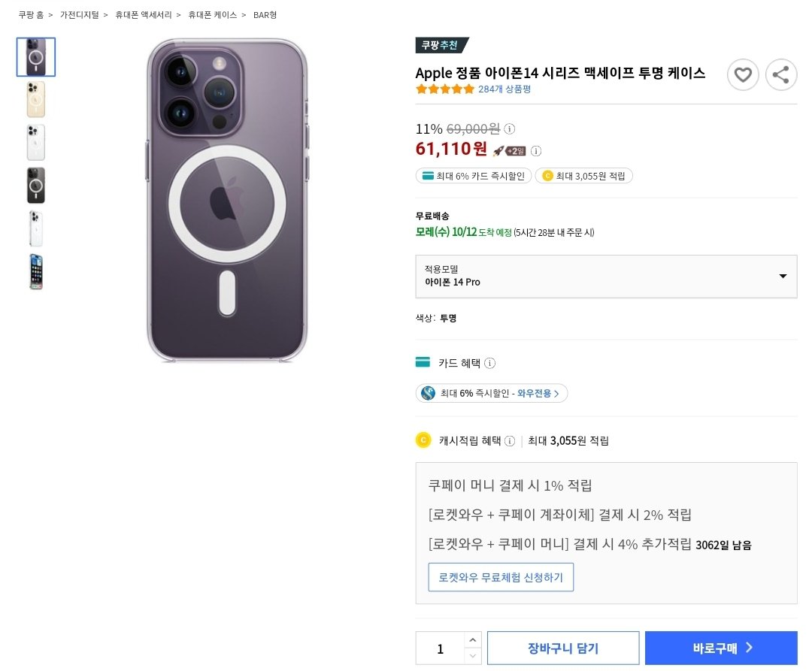
Task: Open 가전디지털 breadcrumb category
Action: (79, 15)
